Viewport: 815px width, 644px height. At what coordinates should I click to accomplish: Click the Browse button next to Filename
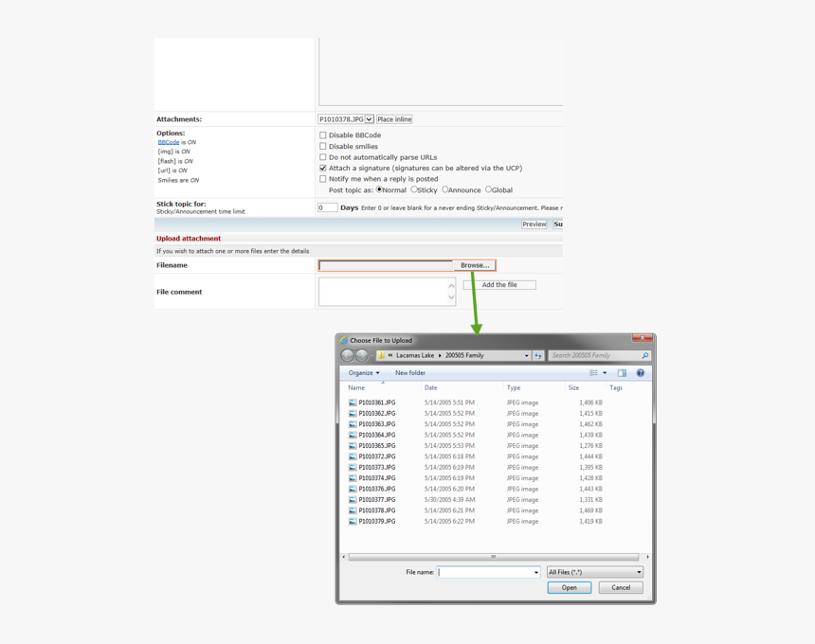(x=474, y=265)
